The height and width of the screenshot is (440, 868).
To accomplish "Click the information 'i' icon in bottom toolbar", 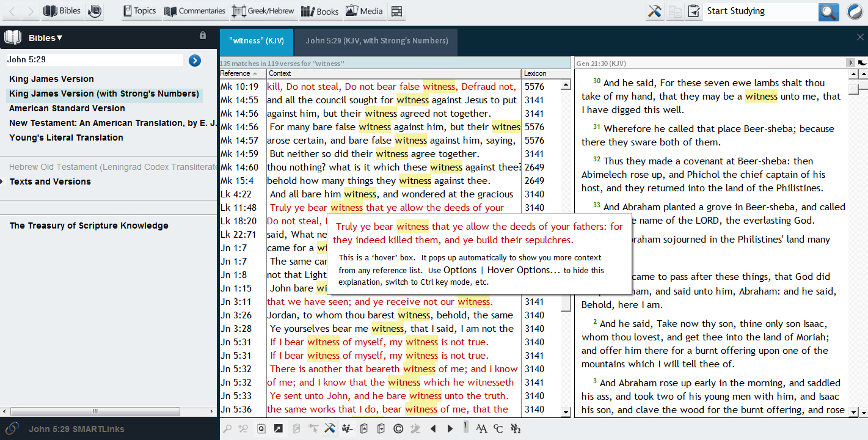I will 348,429.
